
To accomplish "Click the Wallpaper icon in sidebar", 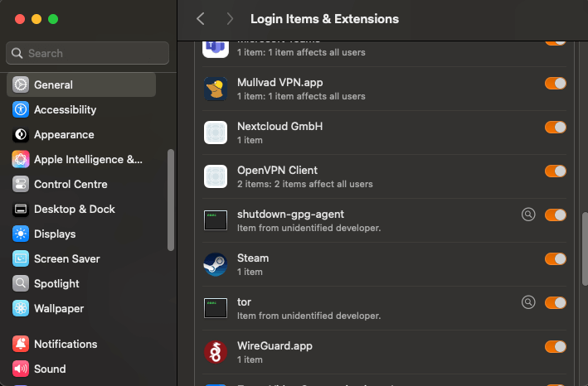I will click(x=21, y=308).
